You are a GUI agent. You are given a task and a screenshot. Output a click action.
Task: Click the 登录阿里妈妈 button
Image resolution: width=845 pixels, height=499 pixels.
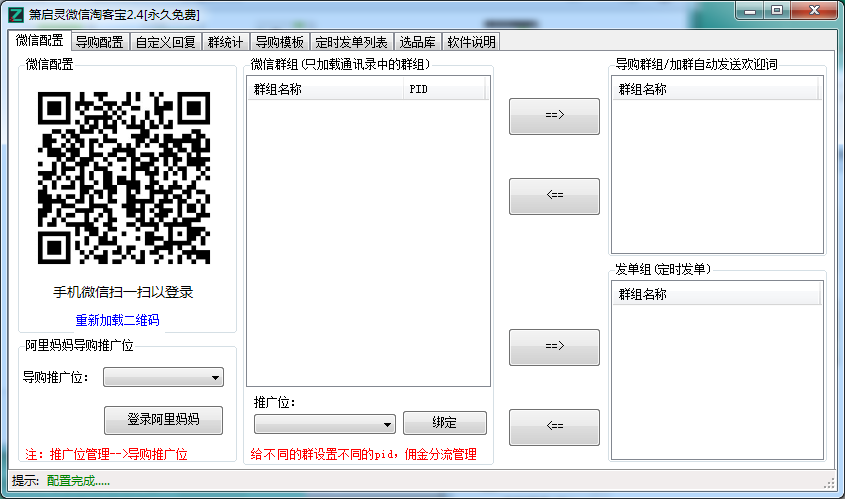point(163,420)
